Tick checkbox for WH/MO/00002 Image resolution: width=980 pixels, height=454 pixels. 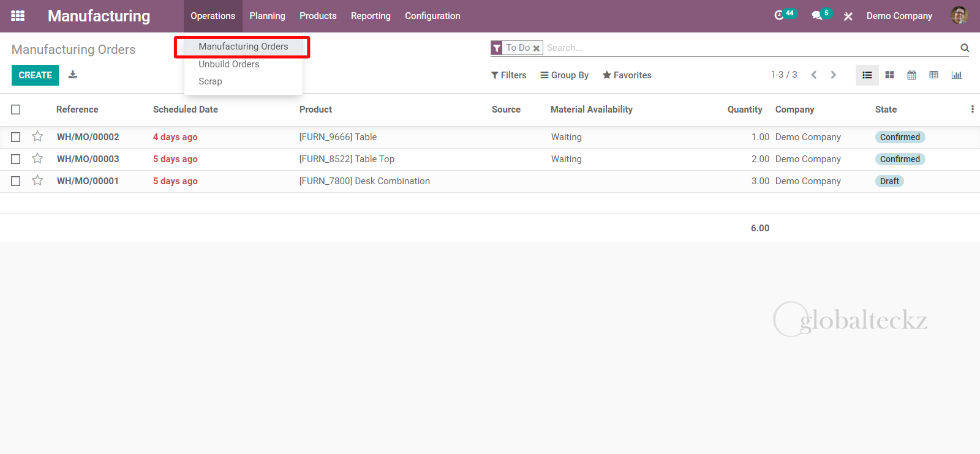click(16, 137)
